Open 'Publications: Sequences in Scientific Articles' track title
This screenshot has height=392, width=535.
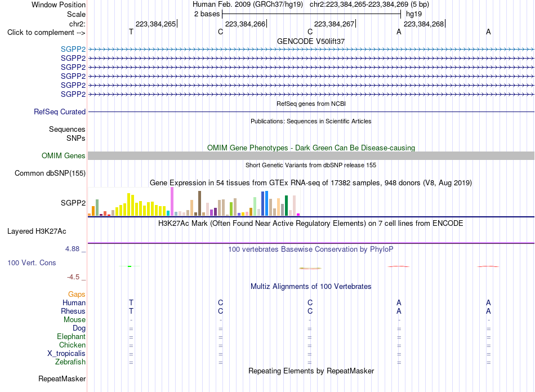coord(311,121)
